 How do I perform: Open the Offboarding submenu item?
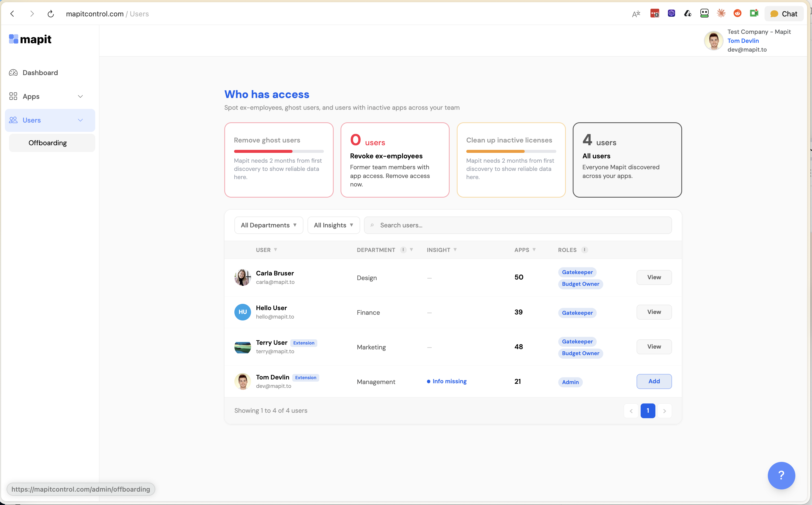[48, 143]
